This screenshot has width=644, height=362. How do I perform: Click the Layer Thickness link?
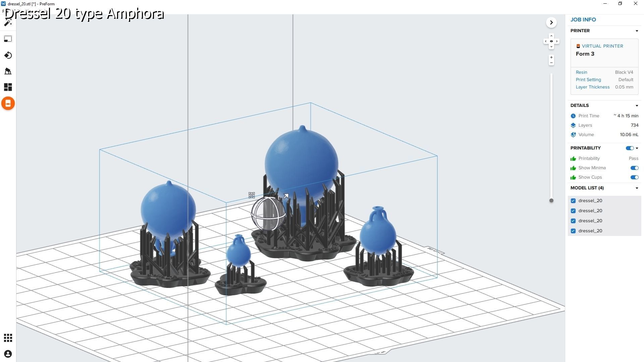(593, 87)
